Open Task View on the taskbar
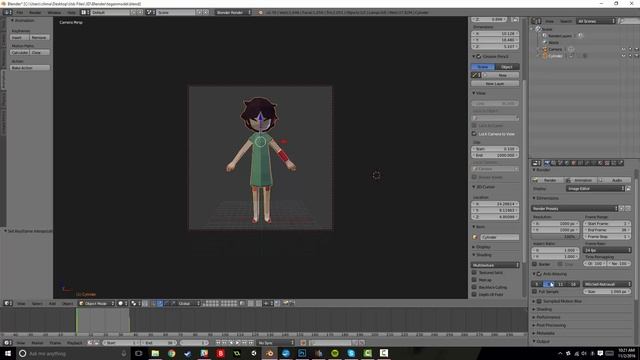 139,353
